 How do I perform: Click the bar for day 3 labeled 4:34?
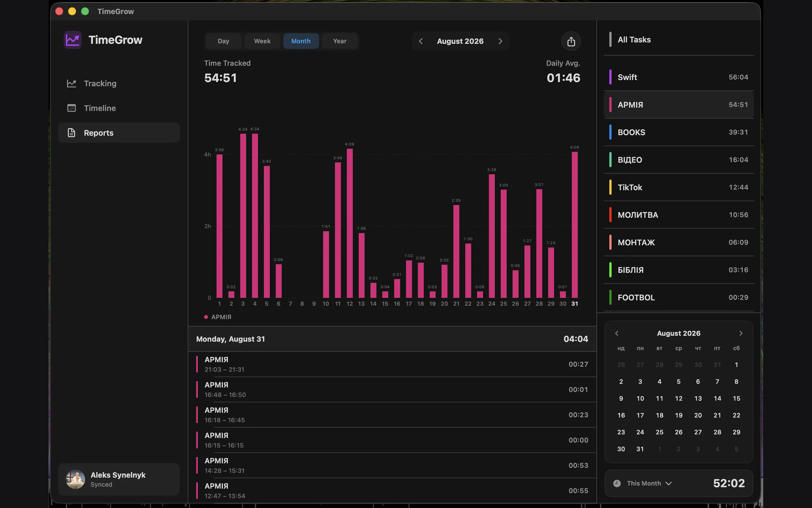pyautogui.click(x=243, y=216)
